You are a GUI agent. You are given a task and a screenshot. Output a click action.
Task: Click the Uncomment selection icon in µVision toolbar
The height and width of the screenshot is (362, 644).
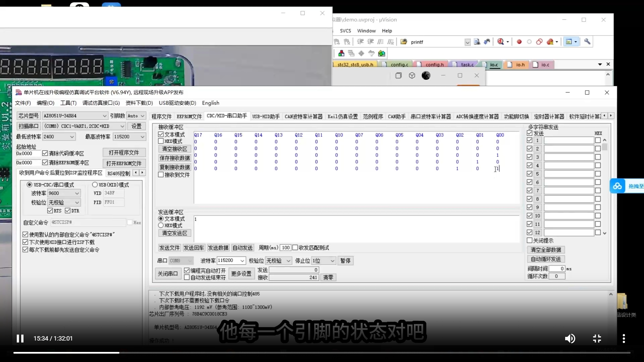(x=391, y=42)
